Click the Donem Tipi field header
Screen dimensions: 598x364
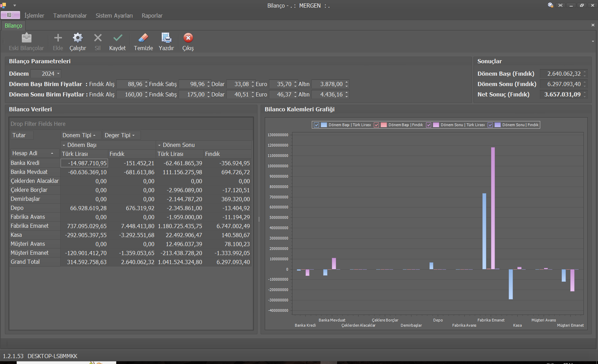[x=77, y=135]
